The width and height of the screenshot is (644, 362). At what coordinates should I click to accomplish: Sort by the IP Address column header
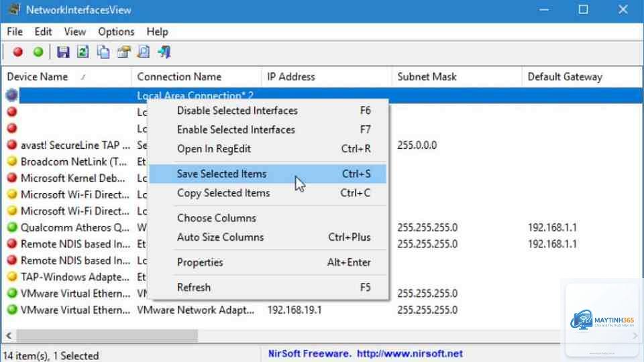click(x=327, y=76)
